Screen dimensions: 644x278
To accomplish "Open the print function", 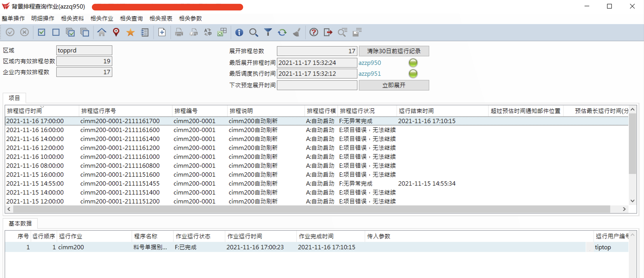I will 179,32.
